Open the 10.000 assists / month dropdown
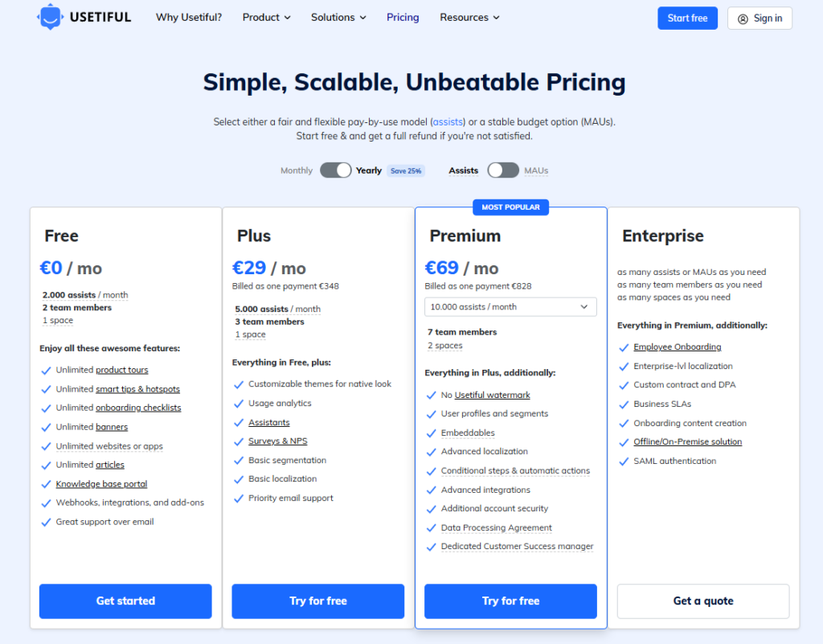The width and height of the screenshot is (823, 644). click(510, 306)
